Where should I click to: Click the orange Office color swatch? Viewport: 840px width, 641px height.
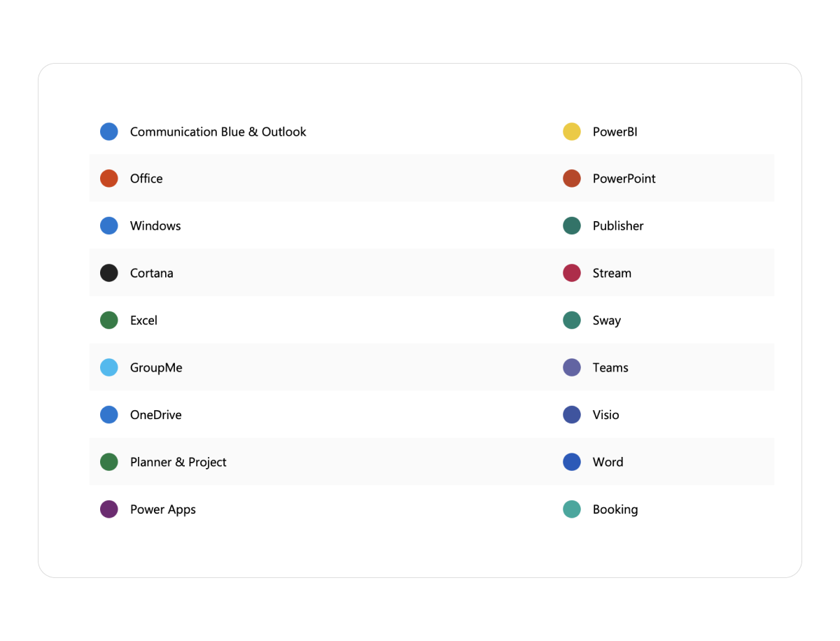click(109, 178)
